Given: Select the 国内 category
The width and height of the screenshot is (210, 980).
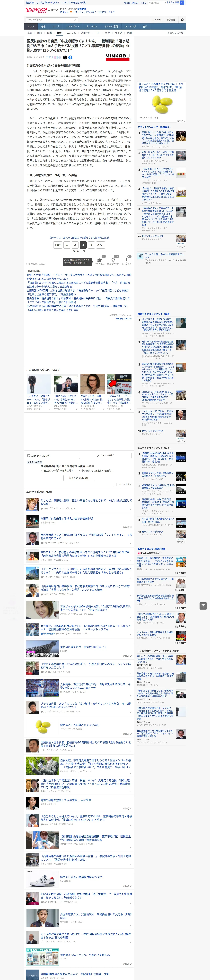Looking at the screenshot, I should 40,33.
